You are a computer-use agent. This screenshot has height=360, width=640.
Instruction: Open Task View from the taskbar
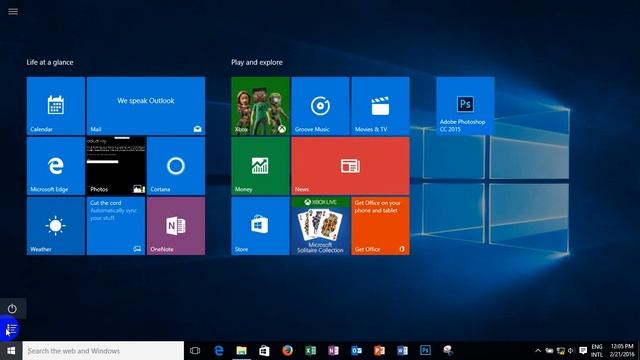coord(195,351)
